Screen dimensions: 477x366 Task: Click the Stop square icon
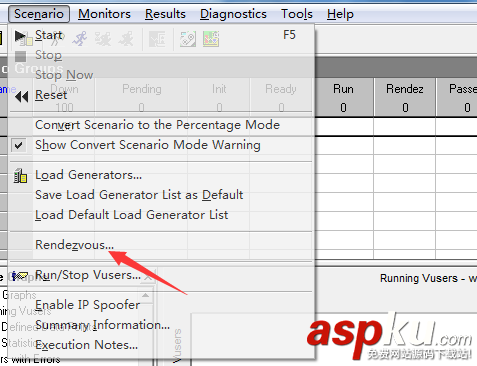pos(20,56)
